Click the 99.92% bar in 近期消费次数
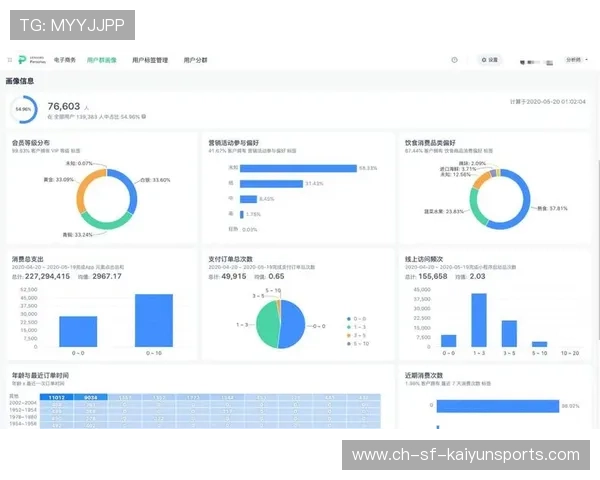Viewport: 600px width, 480px height. (x=497, y=406)
